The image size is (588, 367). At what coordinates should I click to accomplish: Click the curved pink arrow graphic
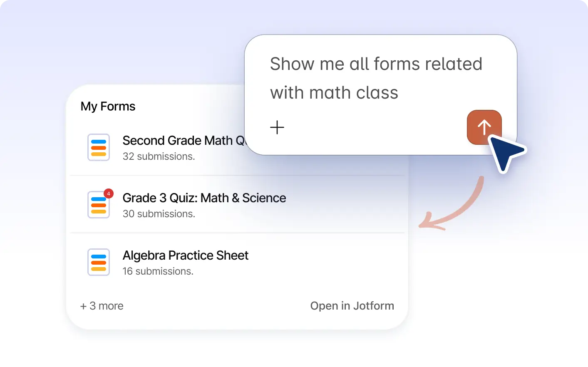coord(452,204)
